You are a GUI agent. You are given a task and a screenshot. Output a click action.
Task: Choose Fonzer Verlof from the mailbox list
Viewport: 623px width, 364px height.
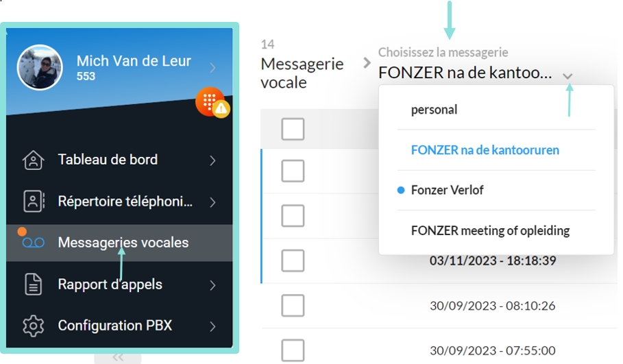click(x=447, y=190)
